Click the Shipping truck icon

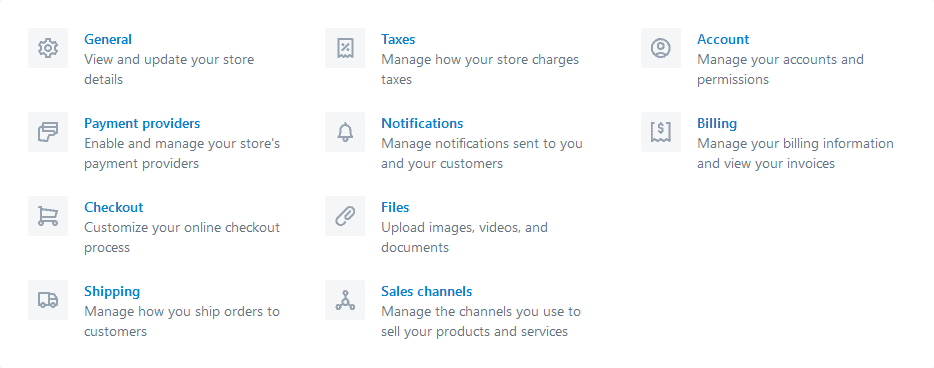click(48, 300)
